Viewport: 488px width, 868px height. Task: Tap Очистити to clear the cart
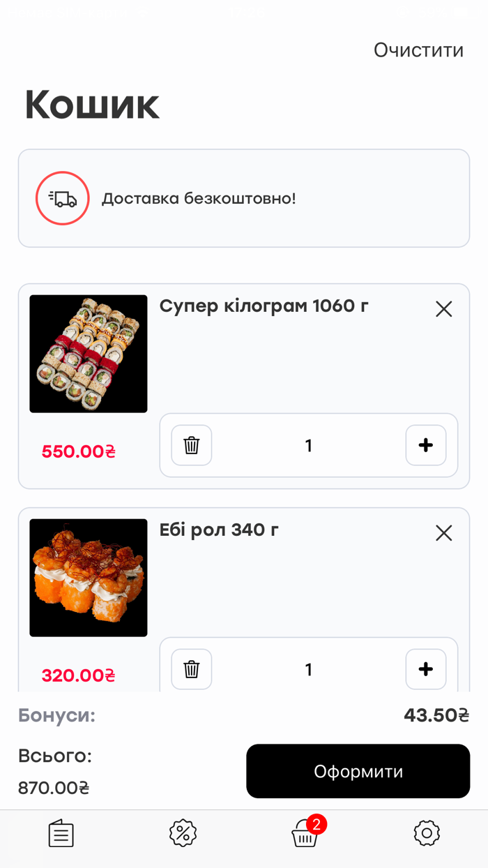click(x=418, y=50)
